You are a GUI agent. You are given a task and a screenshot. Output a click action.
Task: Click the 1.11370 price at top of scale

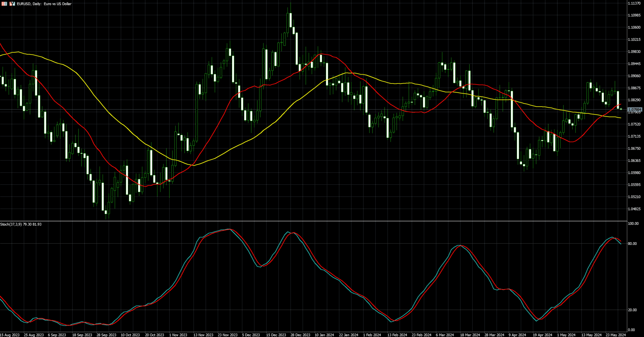pyautogui.click(x=634, y=3)
